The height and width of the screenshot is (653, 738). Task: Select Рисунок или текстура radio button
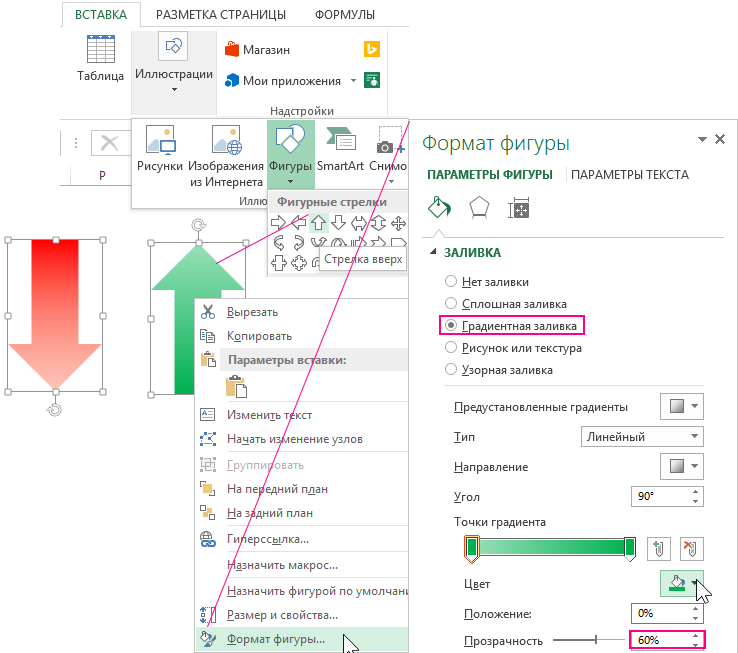(x=451, y=347)
